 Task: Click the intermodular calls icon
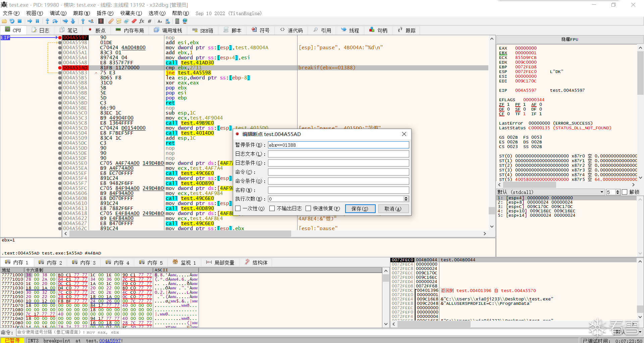click(168, 21)
